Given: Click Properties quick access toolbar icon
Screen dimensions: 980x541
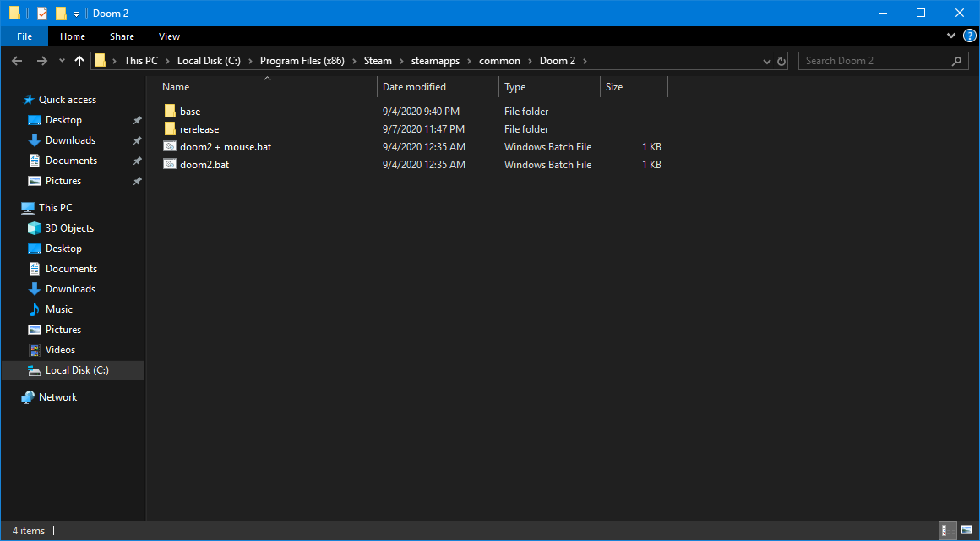Looking at the screenshot, I should pyautogui.click(x=42, y=14).
